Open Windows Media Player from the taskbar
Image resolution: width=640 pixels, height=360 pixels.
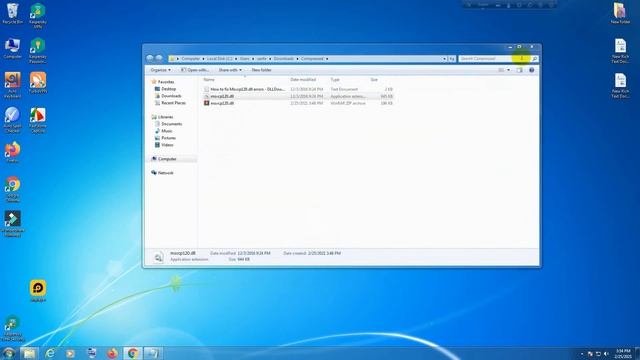pos(70,353)
